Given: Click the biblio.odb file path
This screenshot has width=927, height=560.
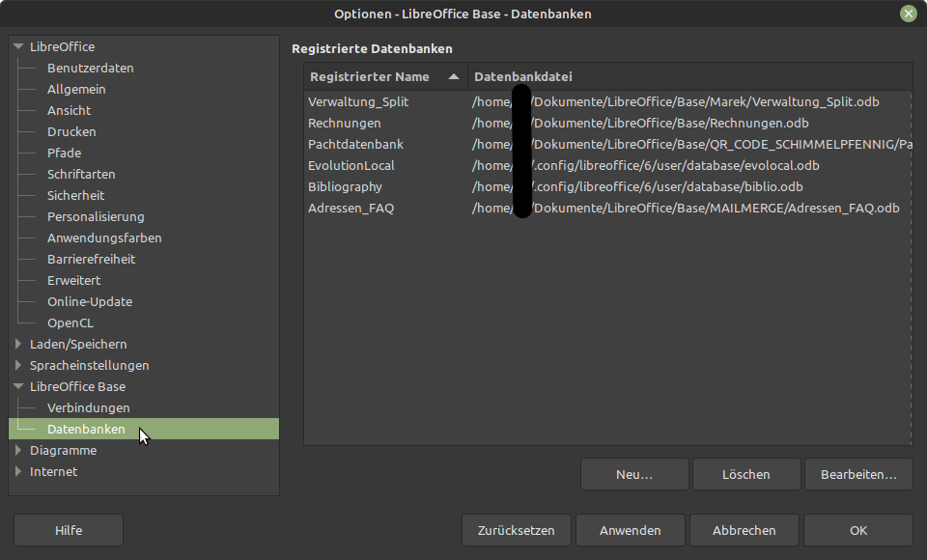Looking at the screenshot, I should 637,187.
